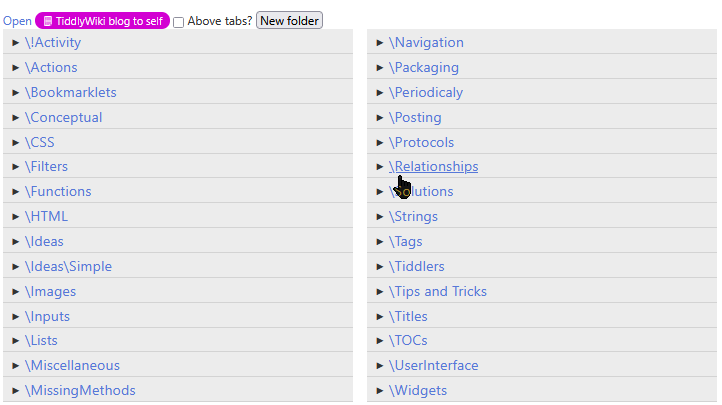This screenshot has height=405, width=722.
Task: Expand the \Miscellaneous folder arrow
Action: 16,366
